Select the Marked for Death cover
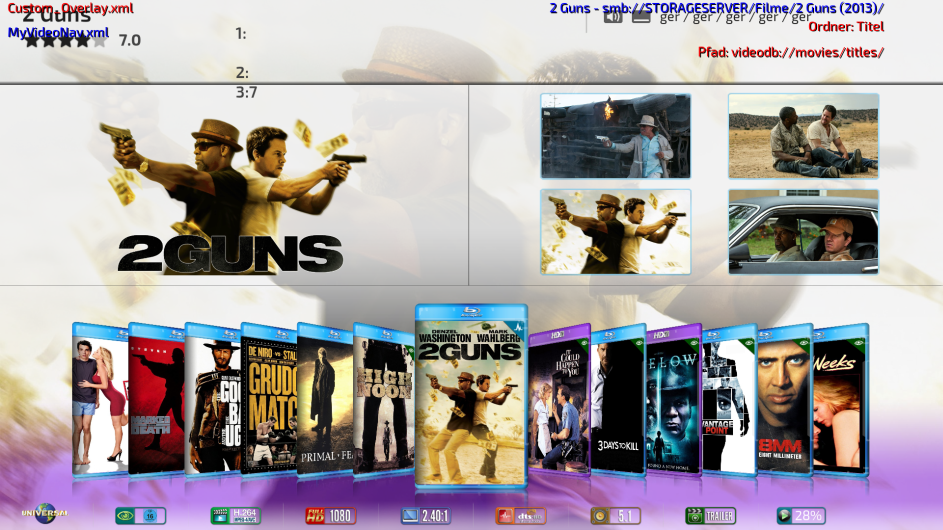943x530 pixels. pyautogui.click(x=156, y=400)
